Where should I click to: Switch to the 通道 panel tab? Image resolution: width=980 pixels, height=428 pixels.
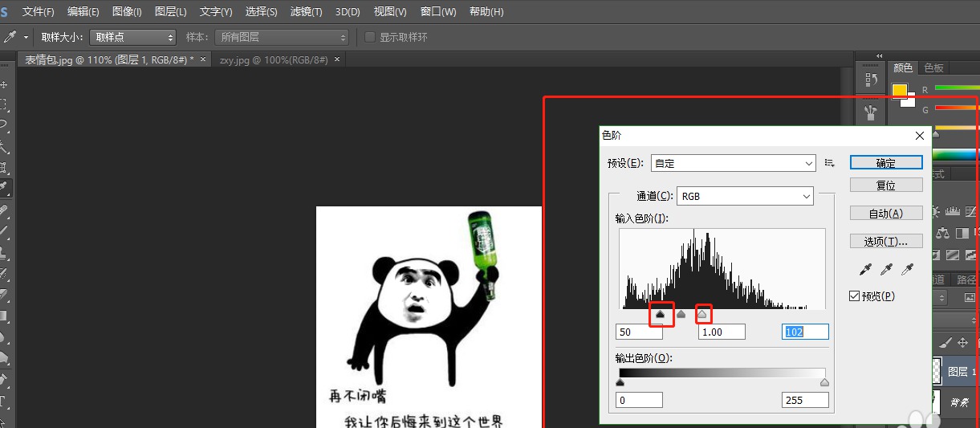(x=937, y=279)
